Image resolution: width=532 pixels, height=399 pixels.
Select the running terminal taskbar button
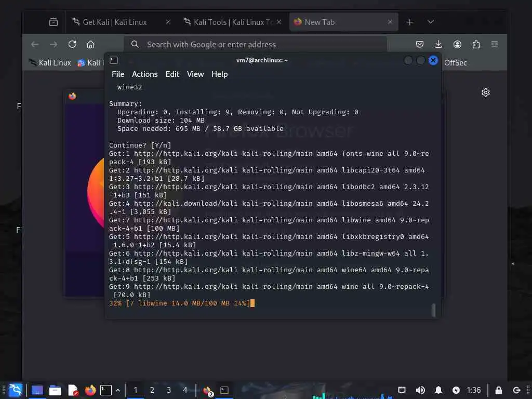click(224, 390)
